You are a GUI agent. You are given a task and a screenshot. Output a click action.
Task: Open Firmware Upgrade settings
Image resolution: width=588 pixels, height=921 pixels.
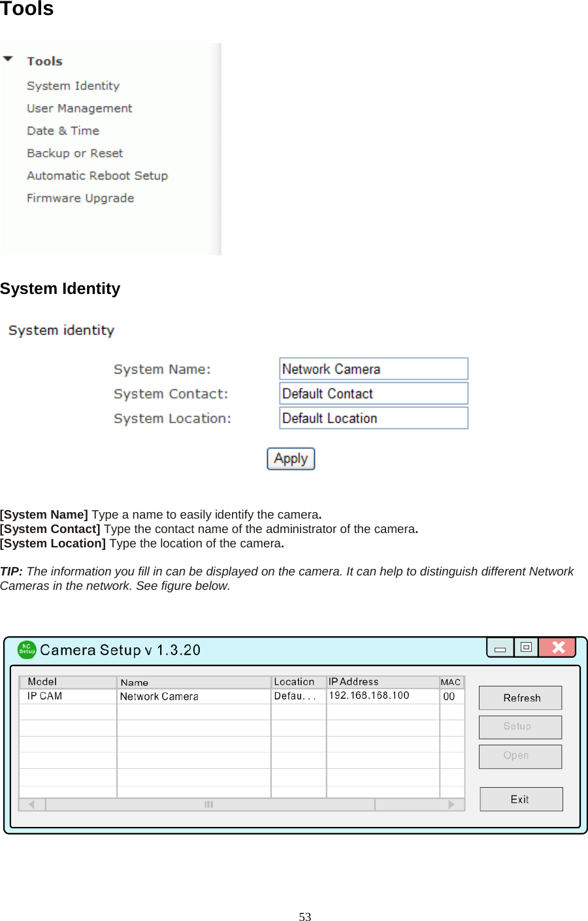click(80, 197)
